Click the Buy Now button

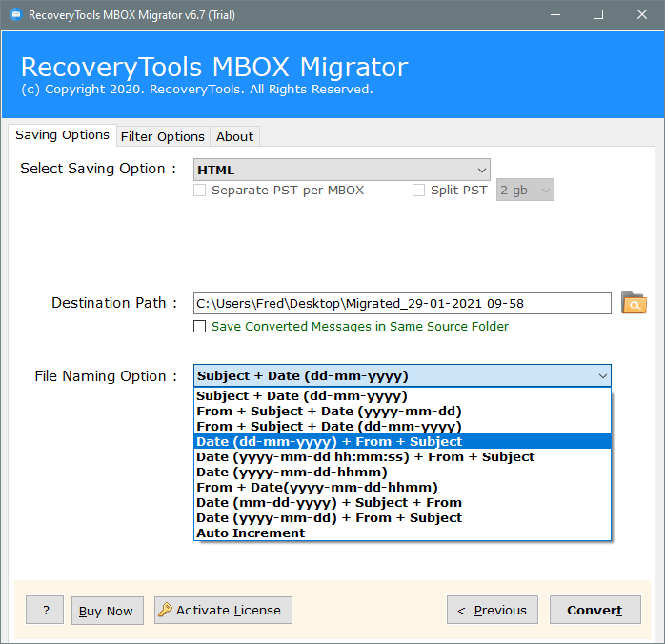click(108, 611)
